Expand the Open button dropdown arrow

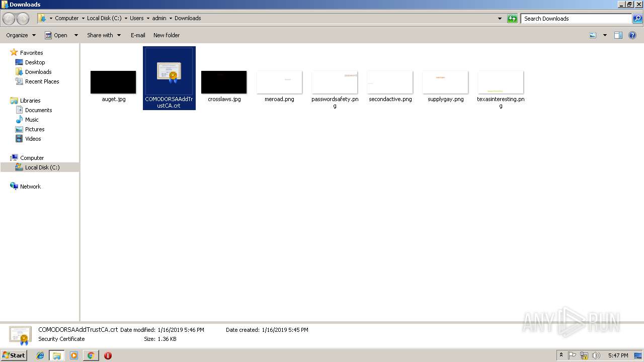tap(76, 35)
